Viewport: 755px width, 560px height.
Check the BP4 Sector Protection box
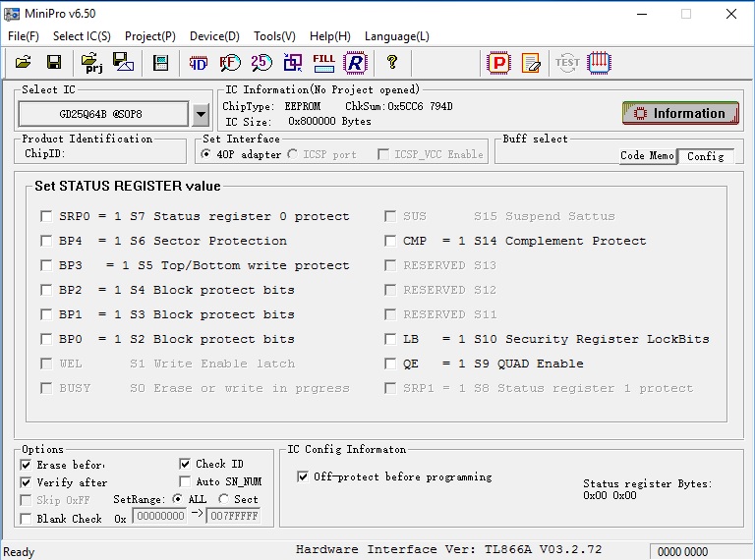click(46, 241)
